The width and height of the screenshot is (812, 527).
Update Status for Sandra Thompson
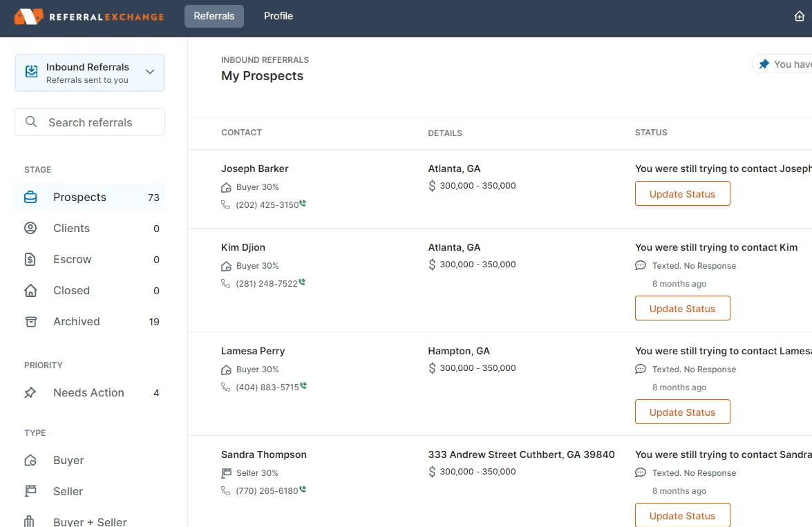(683, 515)
